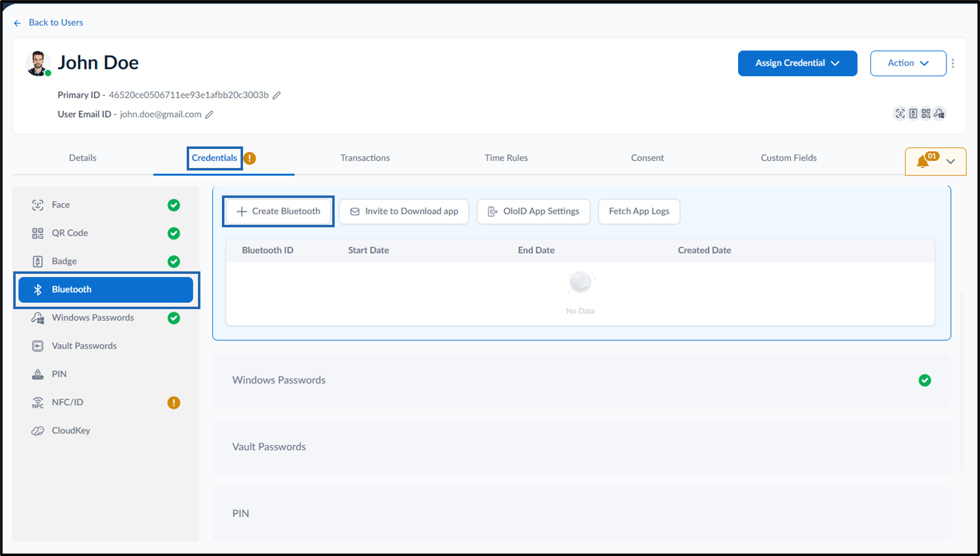The width and height of the screenshot is (980, 556).
Task: Click the Fetch App Logs button
Action: [639, 212]
